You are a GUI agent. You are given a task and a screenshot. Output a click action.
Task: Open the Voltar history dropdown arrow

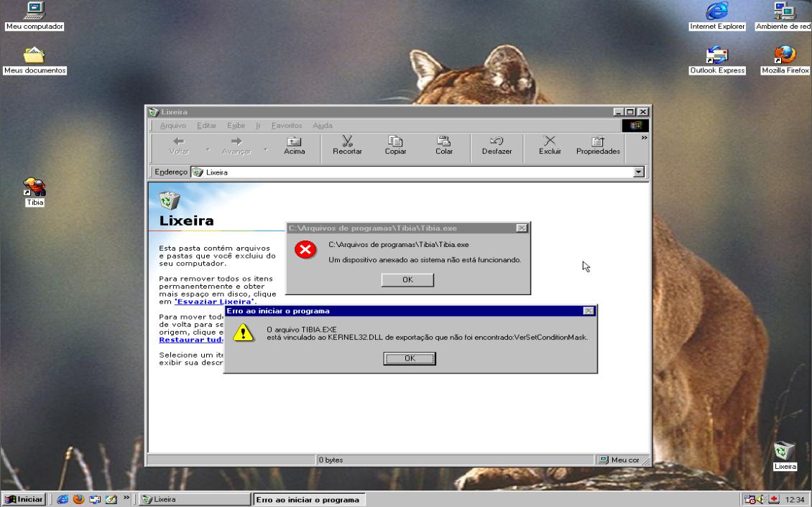click(208, 149)
